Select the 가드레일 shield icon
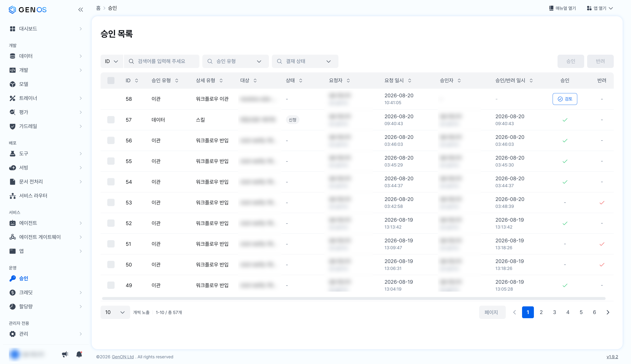The width and height of the screenshot is (631, 364). (13, 126)
